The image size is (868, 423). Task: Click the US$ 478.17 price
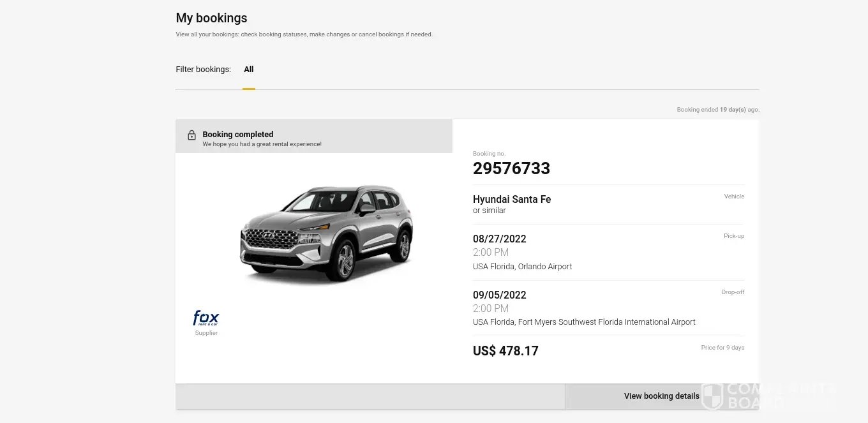tap(505, 351)
